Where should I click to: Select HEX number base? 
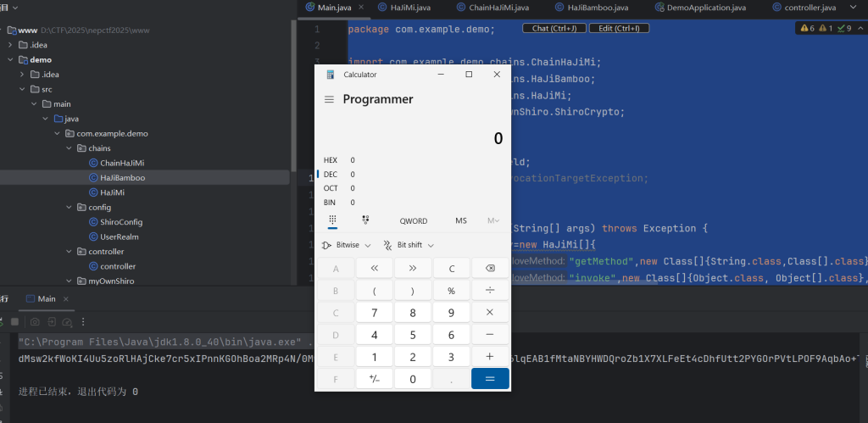[x=331, y=159]
